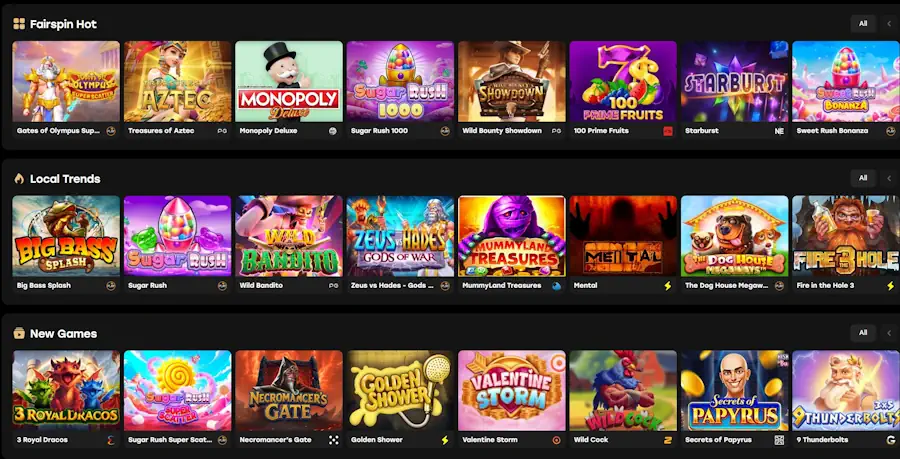This screenshot has width=900, height=459.
Task: Click provider icon beside Necromancer's Gate
Action: pos(333,440)
